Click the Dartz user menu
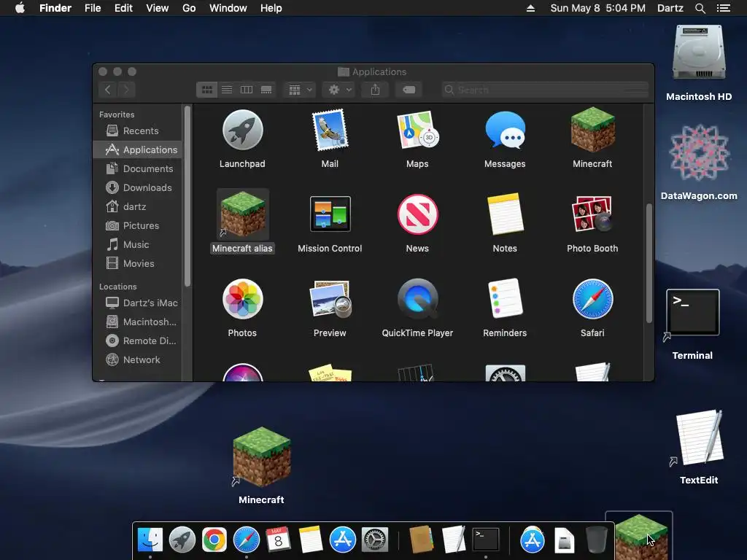The image size is (747, 560). 670,8
